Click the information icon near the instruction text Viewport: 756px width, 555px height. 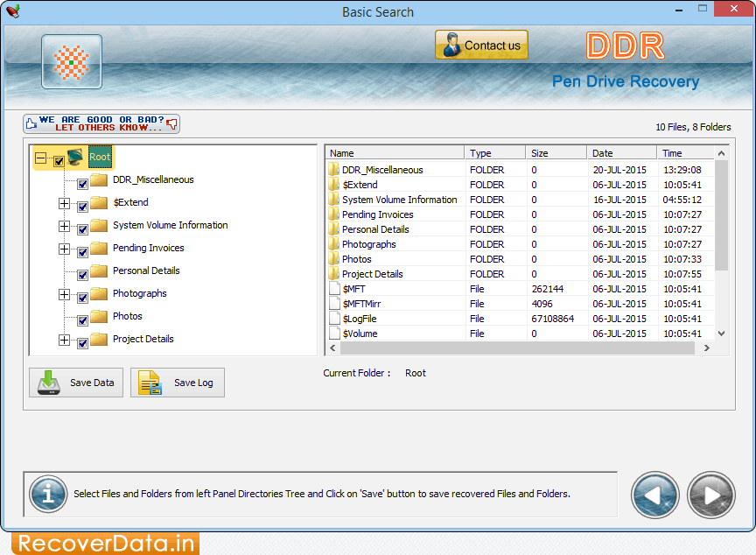[x=48, y=495]
